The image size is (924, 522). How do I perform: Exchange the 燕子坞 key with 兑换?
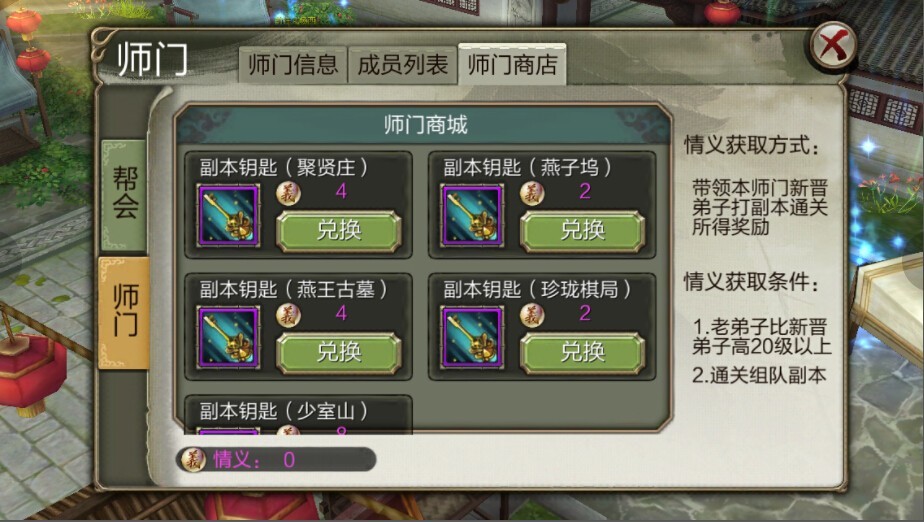583,231
